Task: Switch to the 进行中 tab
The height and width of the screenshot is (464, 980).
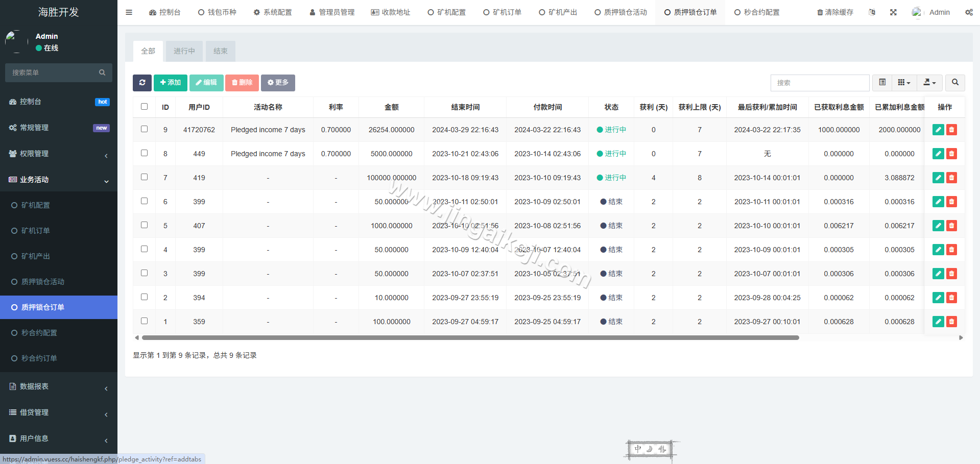Action: click(x=184, y=51)
